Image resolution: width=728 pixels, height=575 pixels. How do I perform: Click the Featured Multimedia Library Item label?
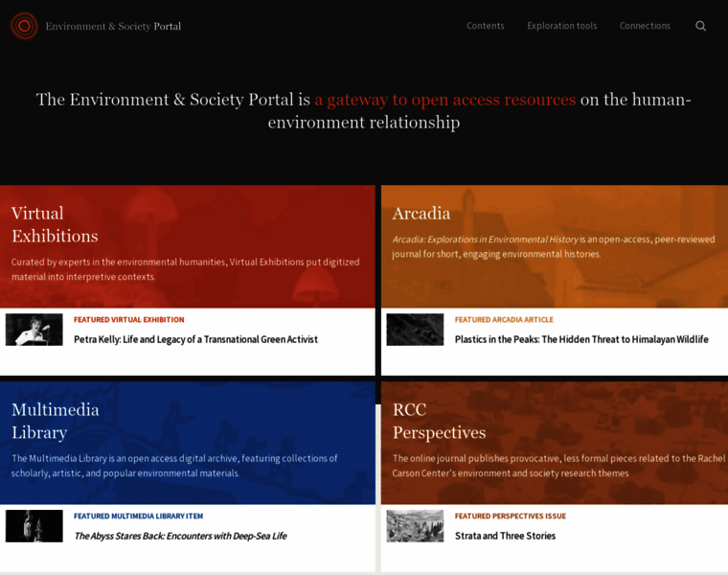pos(138,516)
